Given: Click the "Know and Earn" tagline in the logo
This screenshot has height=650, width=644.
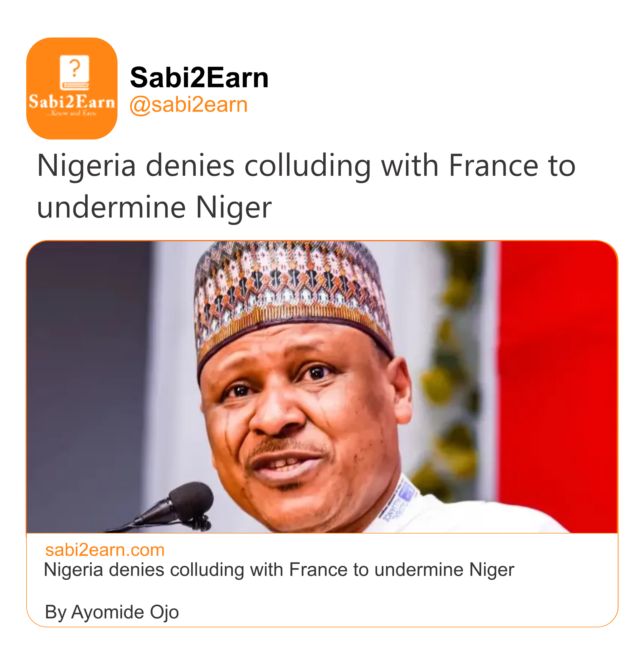Looking at the screenshot, I should coord(71,113).
